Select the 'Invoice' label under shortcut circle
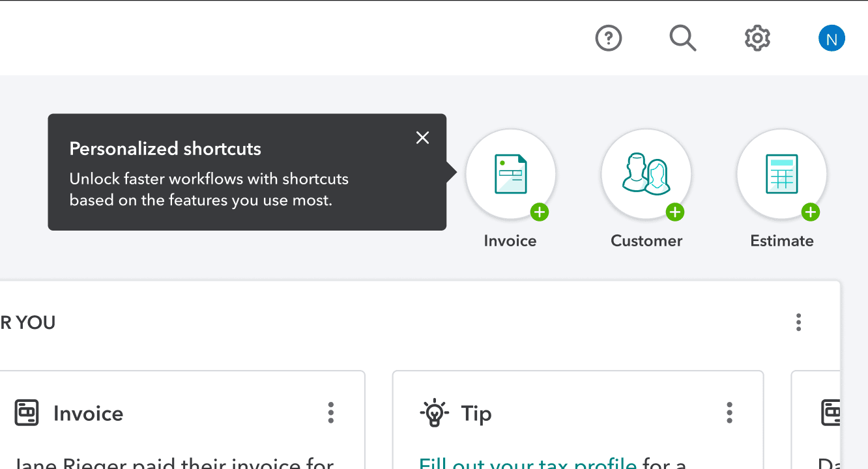This screenshot has height=469, width=868. tap(510, 241)
